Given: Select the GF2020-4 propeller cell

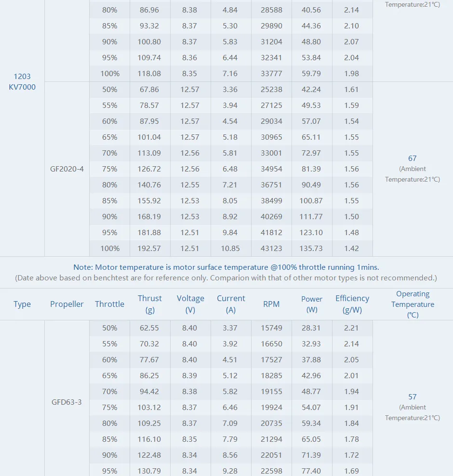Looking at the screenshot, I should tap(67, 169).
